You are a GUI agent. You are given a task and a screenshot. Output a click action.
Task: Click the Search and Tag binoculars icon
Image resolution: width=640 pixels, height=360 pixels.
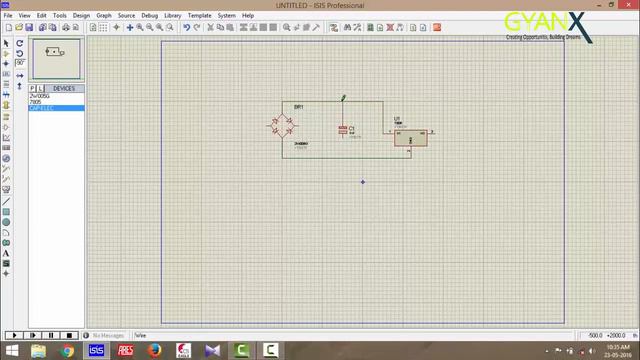347,27
